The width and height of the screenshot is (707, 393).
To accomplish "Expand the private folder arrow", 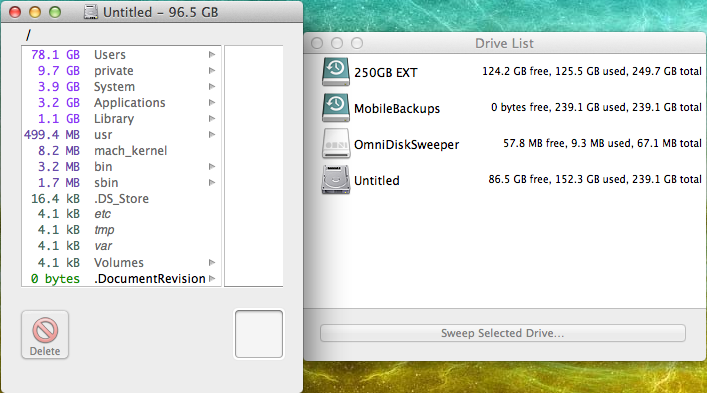I will (x=212, y=71).
